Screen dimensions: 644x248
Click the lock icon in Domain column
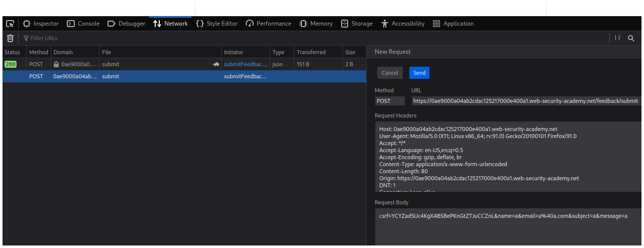(56, 64)
